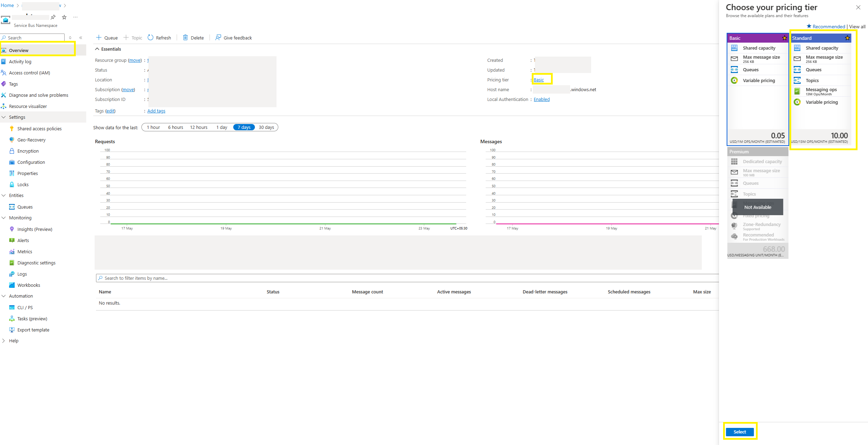Viewport: 868px width, 445px height.
Task: Pin the namespace with the pin icon
Action: pos(53,17)
